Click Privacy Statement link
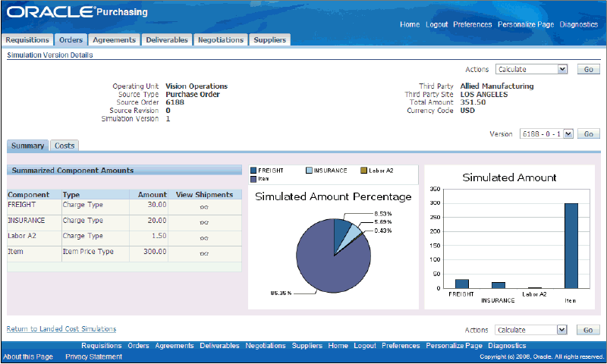Image resolution: width=607 pixels, height=364 pixels. click(x=93, y=356)
